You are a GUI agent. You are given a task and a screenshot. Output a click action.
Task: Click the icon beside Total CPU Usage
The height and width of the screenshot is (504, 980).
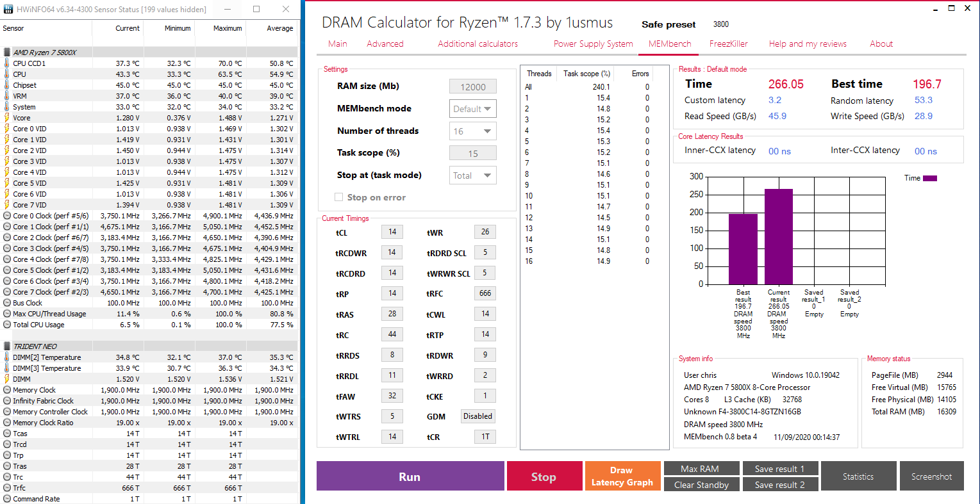tap(7, 325)
